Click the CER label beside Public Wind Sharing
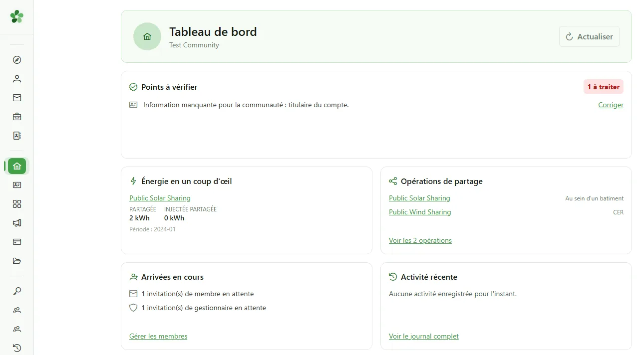 click(619, 212)
